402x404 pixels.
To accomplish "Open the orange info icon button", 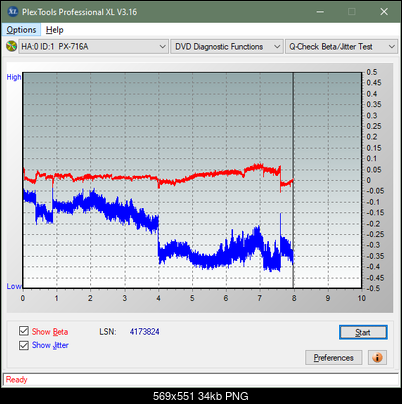I will [377, 358].
